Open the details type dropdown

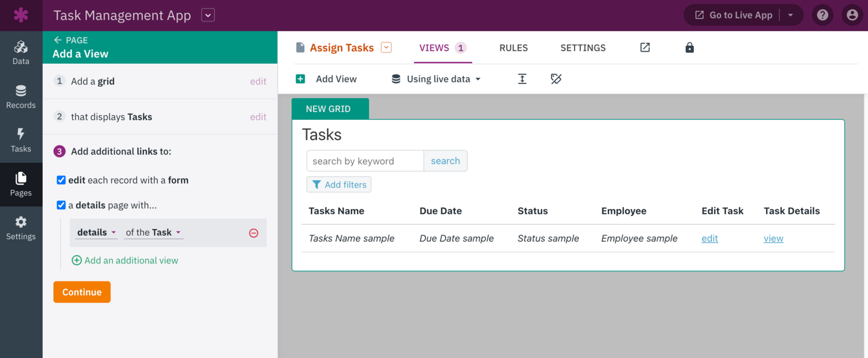95,232
